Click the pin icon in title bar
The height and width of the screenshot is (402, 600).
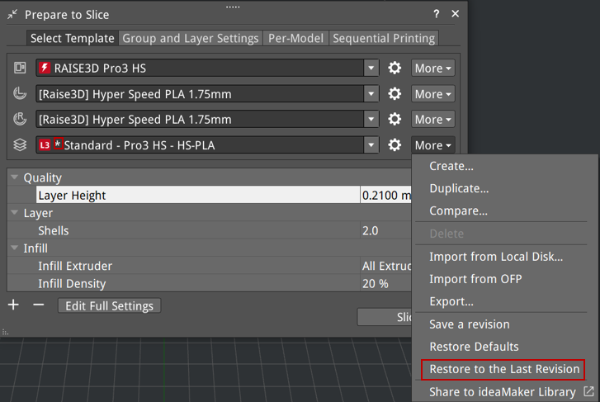coord(12,15)
